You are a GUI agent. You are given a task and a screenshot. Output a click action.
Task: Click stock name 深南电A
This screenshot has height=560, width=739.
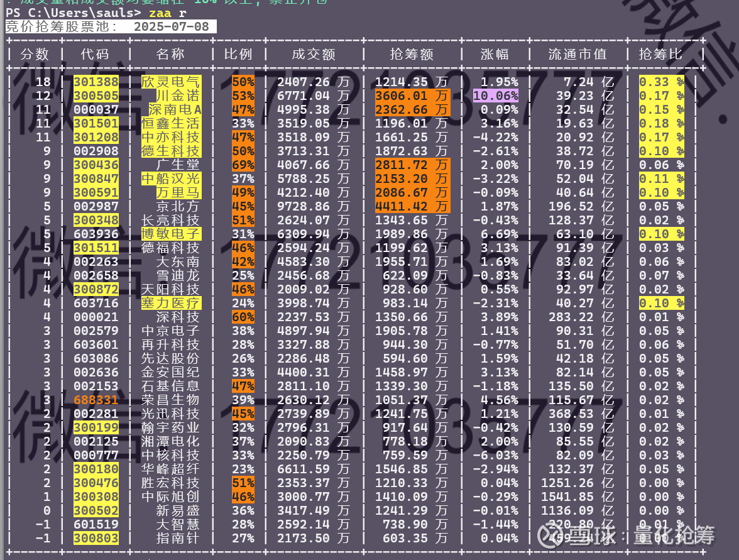175,110
